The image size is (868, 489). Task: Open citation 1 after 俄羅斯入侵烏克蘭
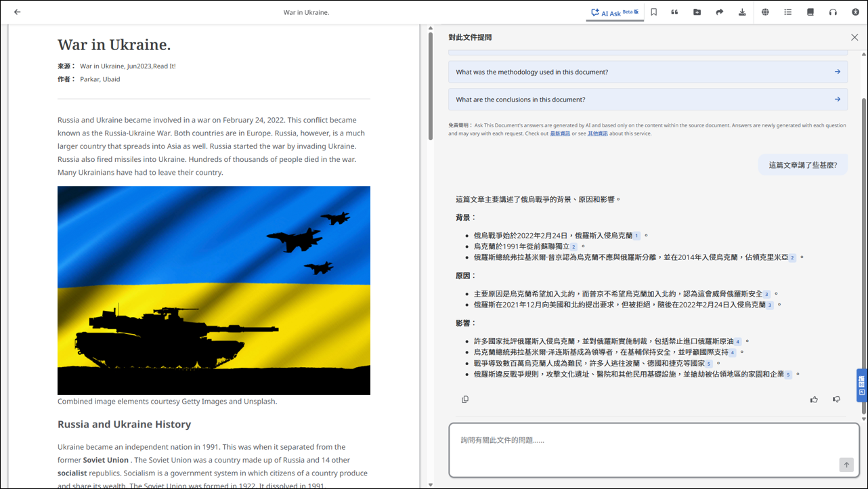[636, 236]
